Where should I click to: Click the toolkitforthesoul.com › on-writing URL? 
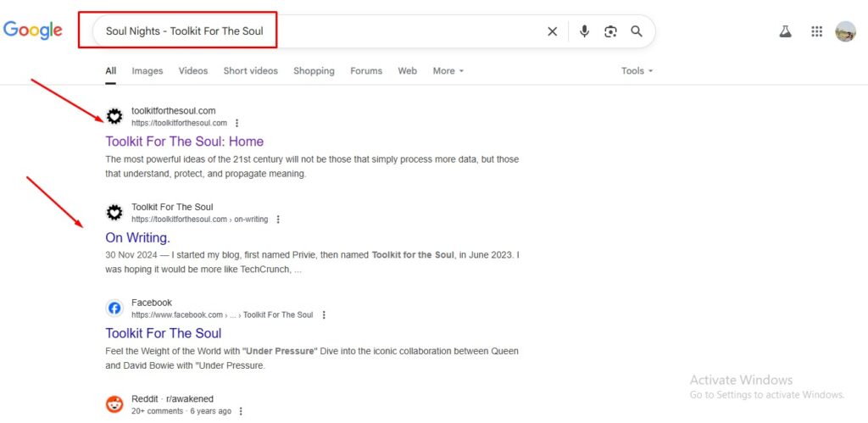tap(199, 220)
